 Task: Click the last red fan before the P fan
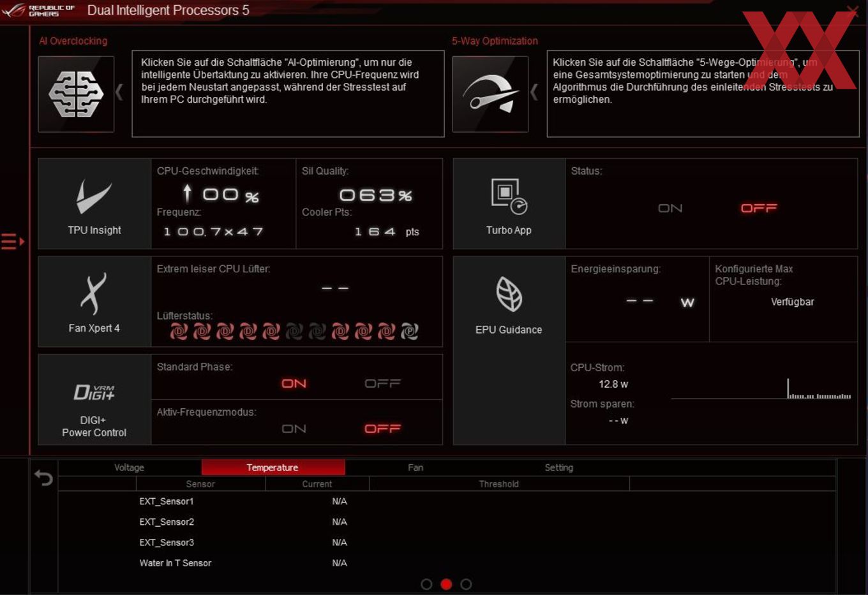tap(387, 331)
